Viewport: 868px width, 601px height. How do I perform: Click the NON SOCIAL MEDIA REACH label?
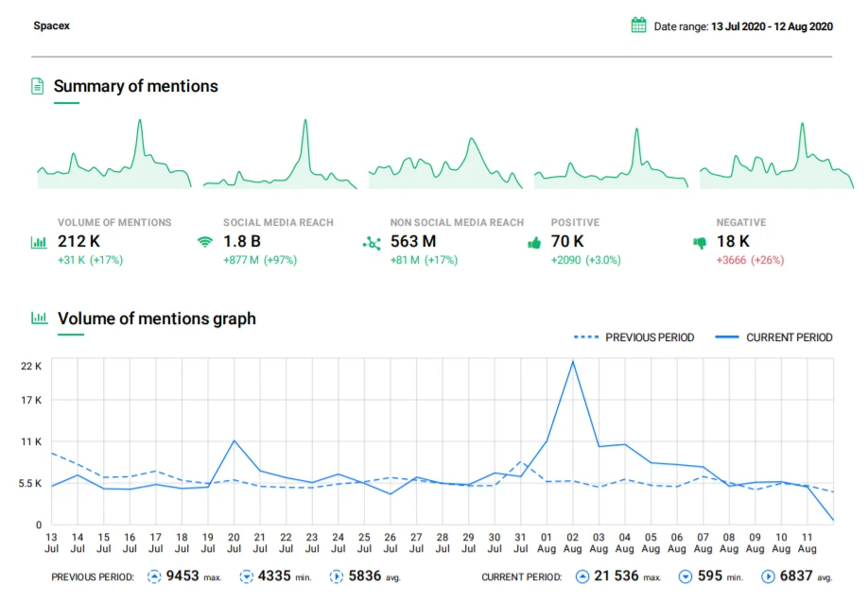457,222
